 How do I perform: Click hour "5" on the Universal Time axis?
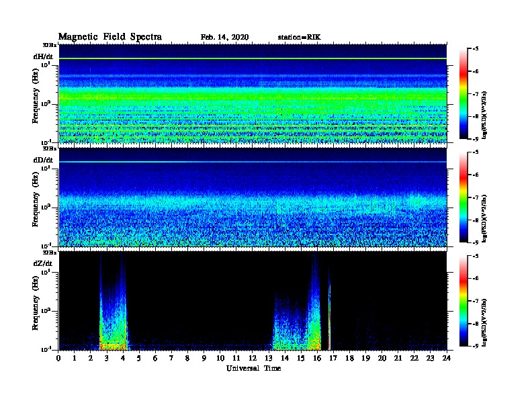(139, 359)
